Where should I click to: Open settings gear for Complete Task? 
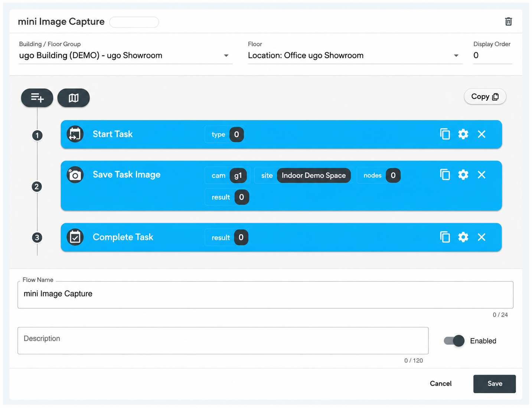tap(463, 237)
